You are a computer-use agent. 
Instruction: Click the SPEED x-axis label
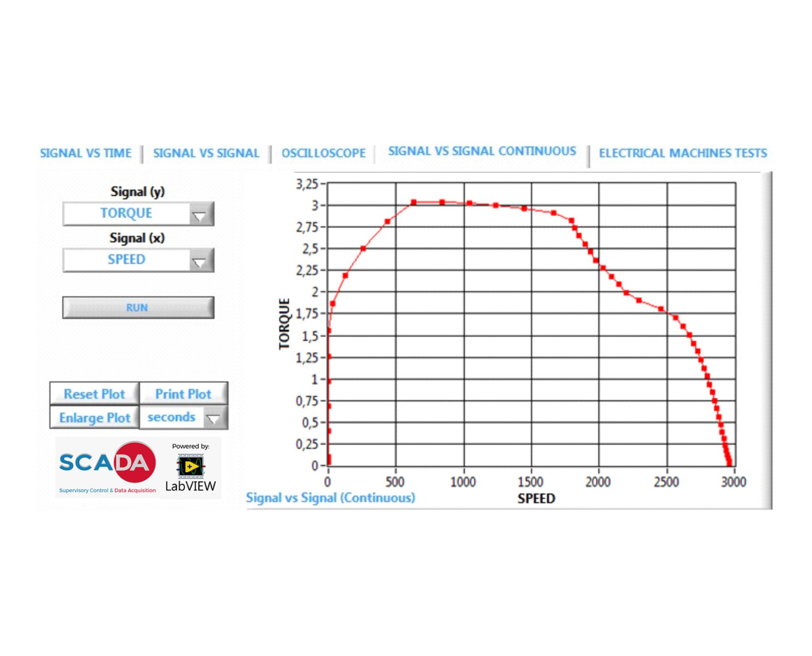pyautogui.click(x=536, y=499)
